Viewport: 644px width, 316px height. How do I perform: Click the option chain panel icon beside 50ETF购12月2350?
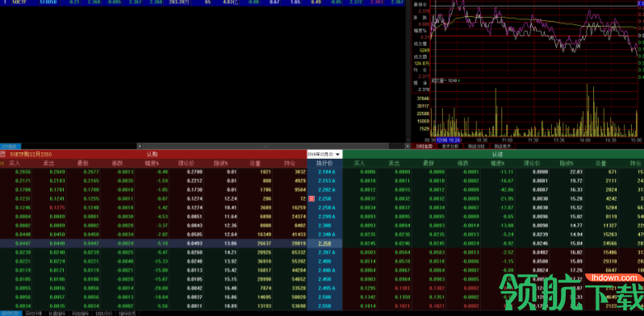coord(2,154)
